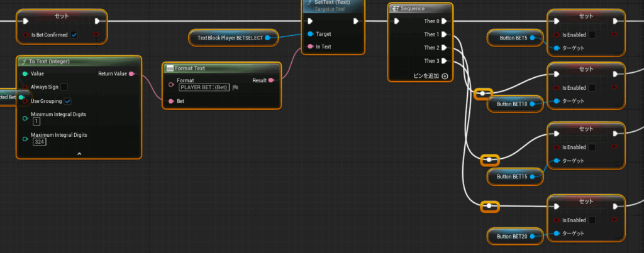Click the Then 0 execution pin
This screenshot has width=644, height=253.
[x=445, y=21]
